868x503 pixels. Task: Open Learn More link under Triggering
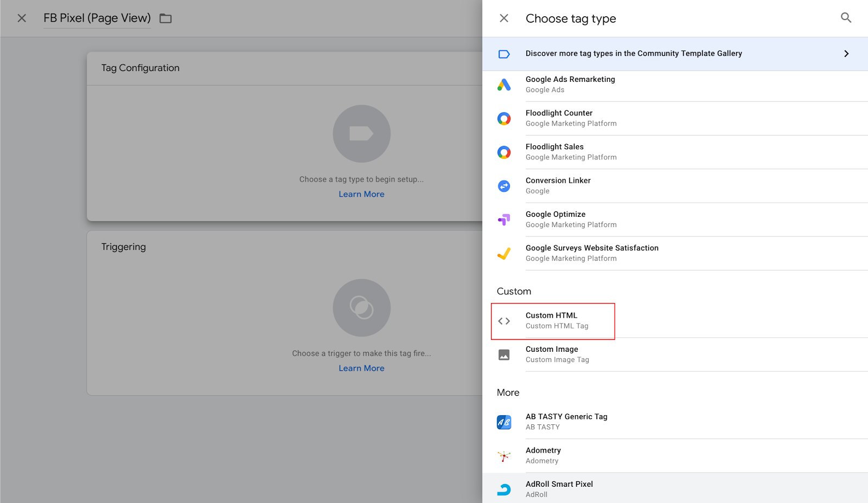coord(361,368)
